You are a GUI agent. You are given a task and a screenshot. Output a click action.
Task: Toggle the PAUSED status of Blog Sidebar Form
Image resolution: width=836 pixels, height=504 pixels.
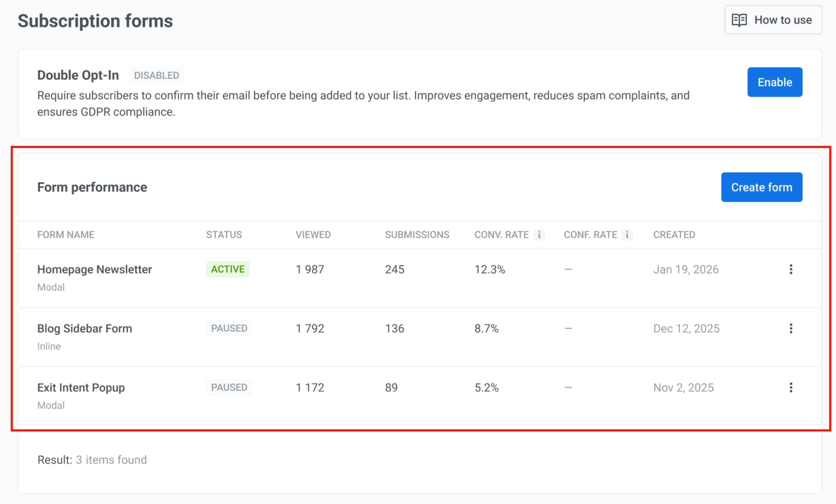tap(229, 328)
